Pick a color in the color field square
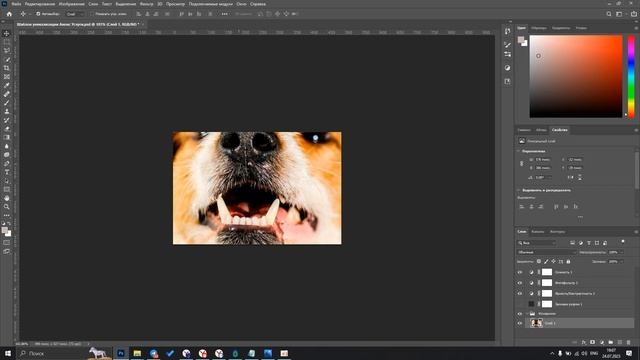Image resolution: width=640 pixels, height=360 pixels. point(576,76)
